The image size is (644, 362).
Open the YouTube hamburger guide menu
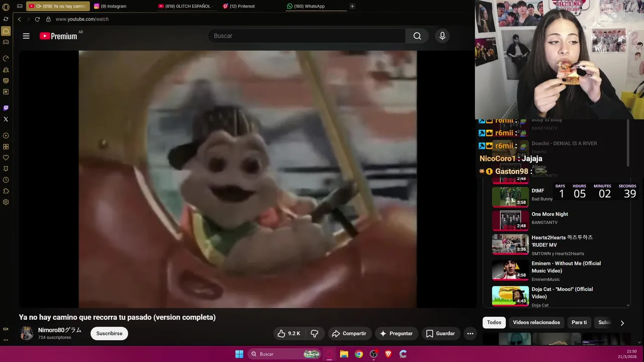(26, 36)
